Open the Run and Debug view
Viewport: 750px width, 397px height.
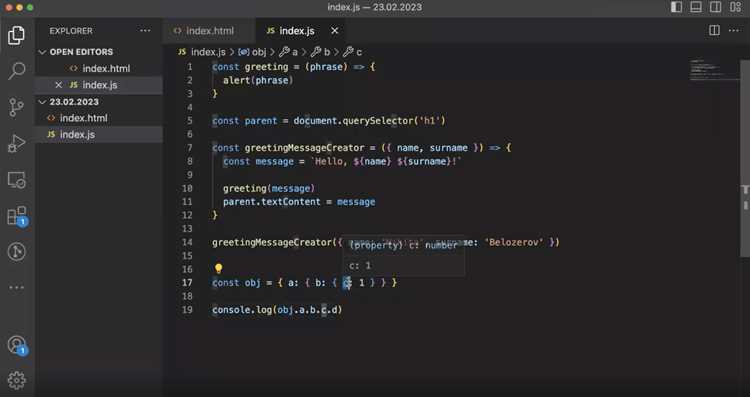[16, 143]
